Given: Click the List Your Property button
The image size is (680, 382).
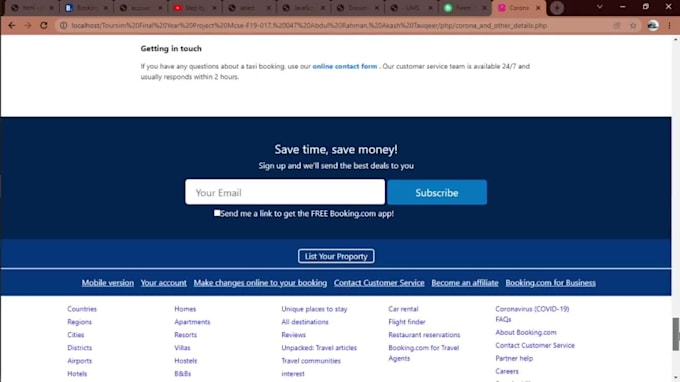Looking at the screenshot, I should (336, 256).
